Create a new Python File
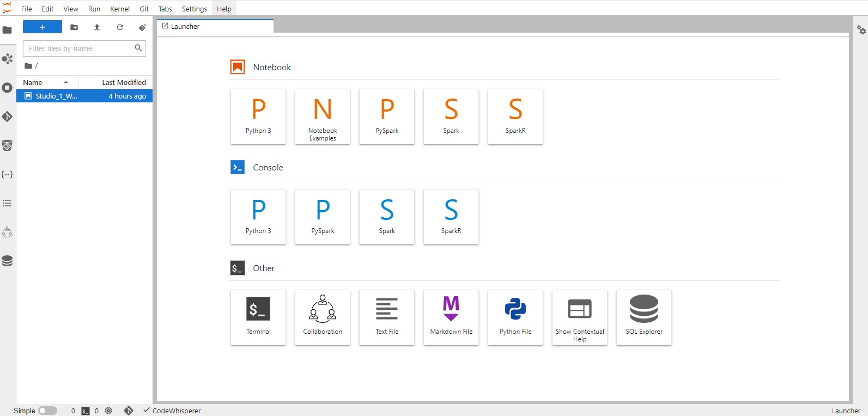This screenshot has height=416, width=868. (515, 317)
